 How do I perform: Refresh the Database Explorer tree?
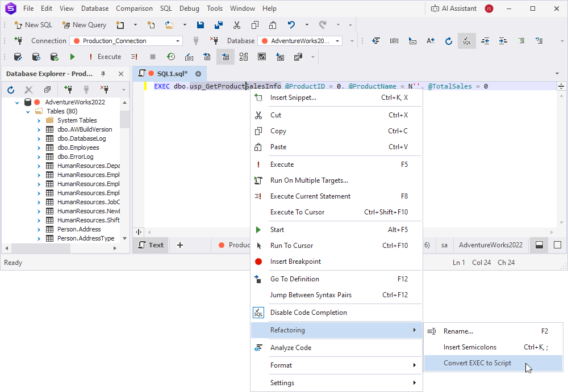[x=10, y=88]
